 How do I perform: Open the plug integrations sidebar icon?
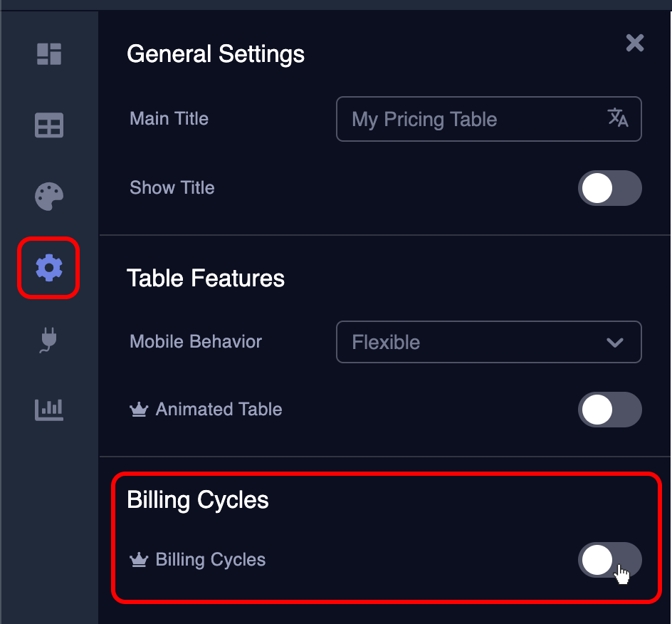(x=48, y=340)
